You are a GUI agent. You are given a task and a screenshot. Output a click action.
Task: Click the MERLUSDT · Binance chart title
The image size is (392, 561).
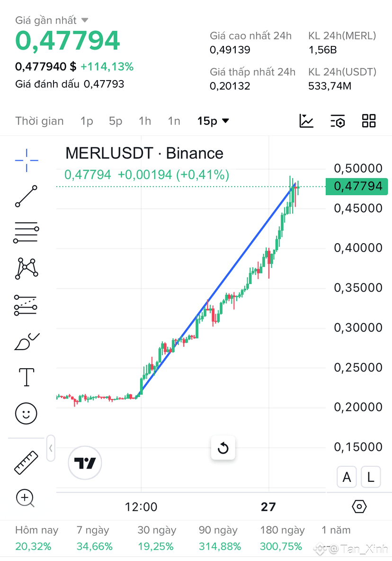click(144, 153)
